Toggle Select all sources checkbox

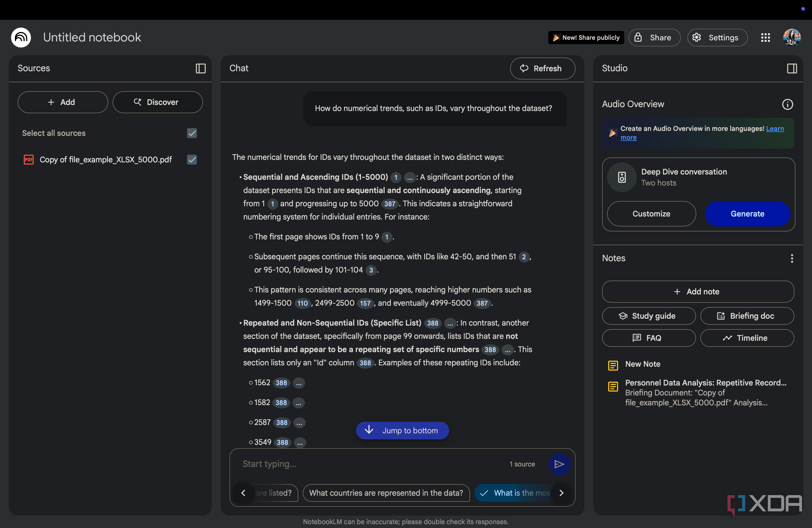(x=192, y=133)
